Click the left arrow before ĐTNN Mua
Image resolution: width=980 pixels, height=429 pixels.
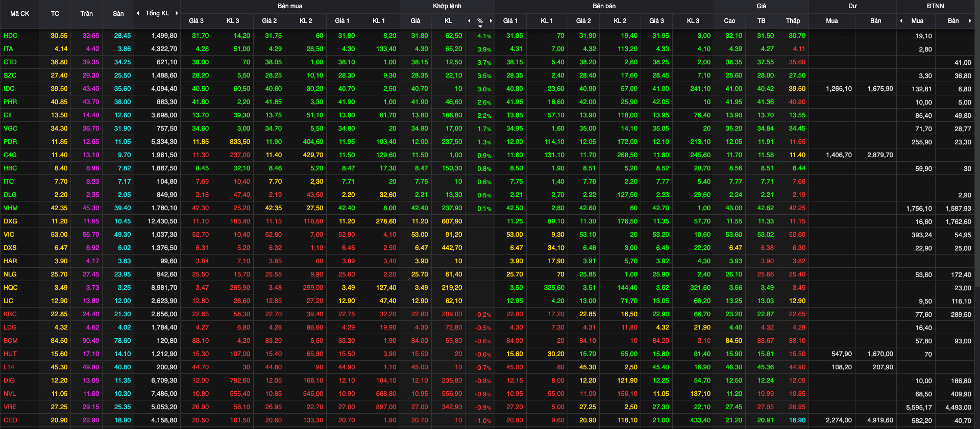click(901, 21)
